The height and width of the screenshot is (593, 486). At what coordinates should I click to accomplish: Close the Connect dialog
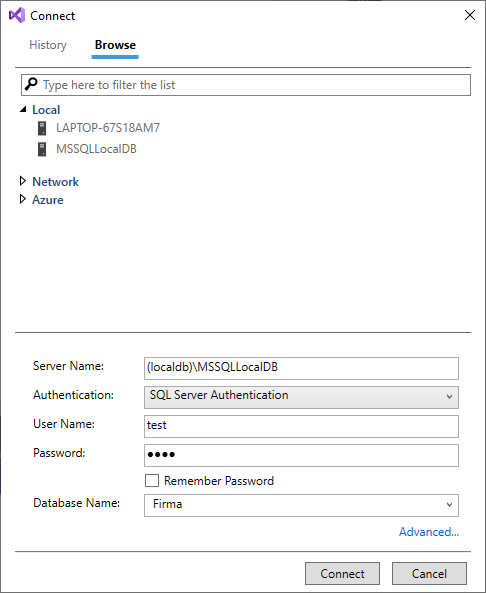pos(470,15)
